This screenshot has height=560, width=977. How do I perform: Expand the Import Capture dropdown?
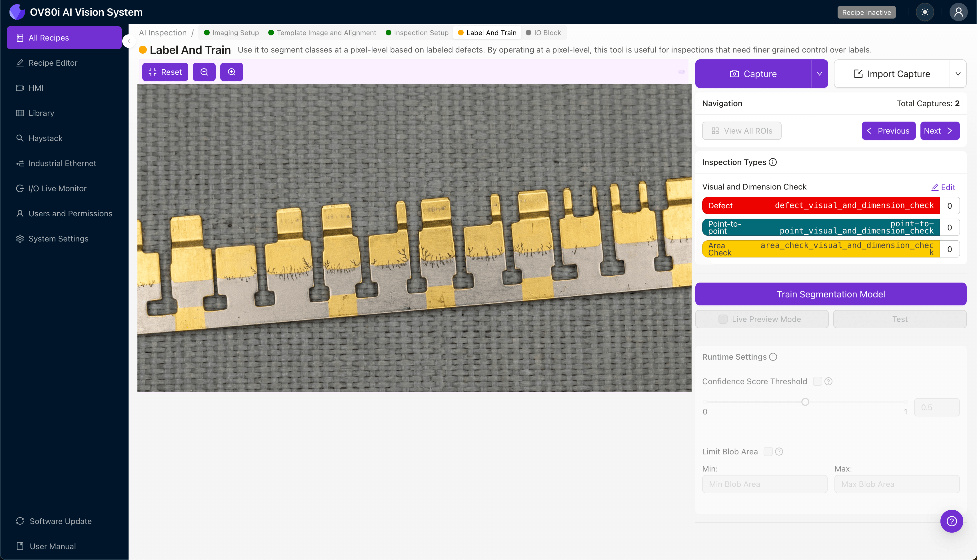coord(958,73)
